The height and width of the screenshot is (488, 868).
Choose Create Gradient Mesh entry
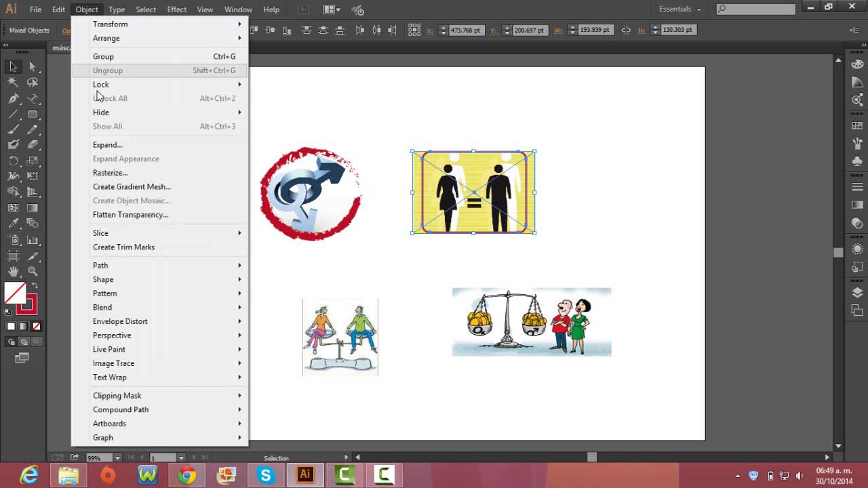point(160,186)
